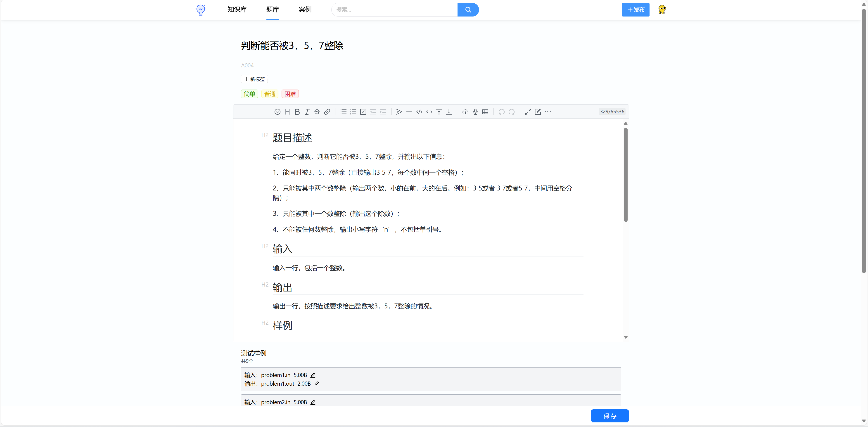
Task: Expand the more options ellipsis menu
Action: 548,111
